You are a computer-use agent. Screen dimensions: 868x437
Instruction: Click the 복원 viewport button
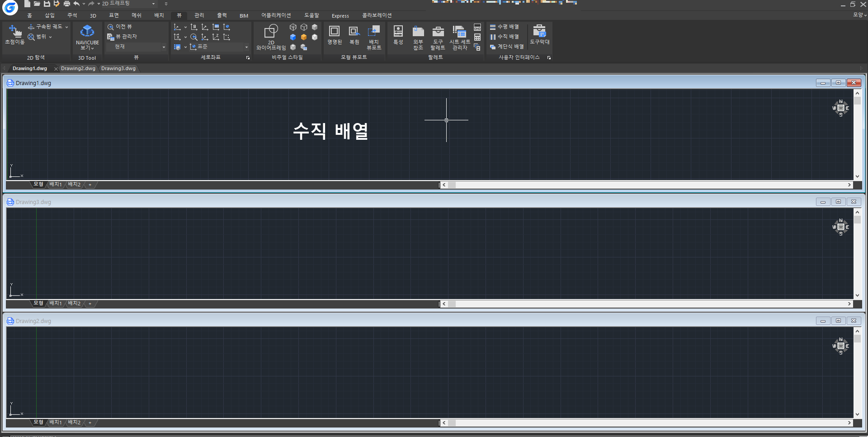354,35
